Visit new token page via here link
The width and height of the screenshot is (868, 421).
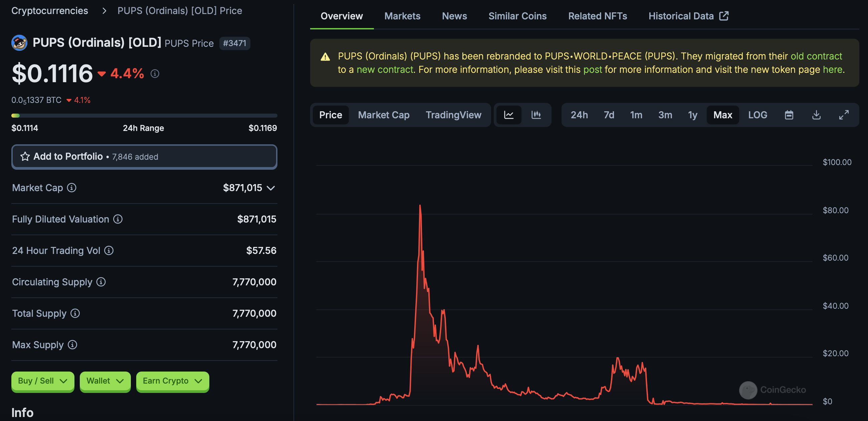(832, 69)
